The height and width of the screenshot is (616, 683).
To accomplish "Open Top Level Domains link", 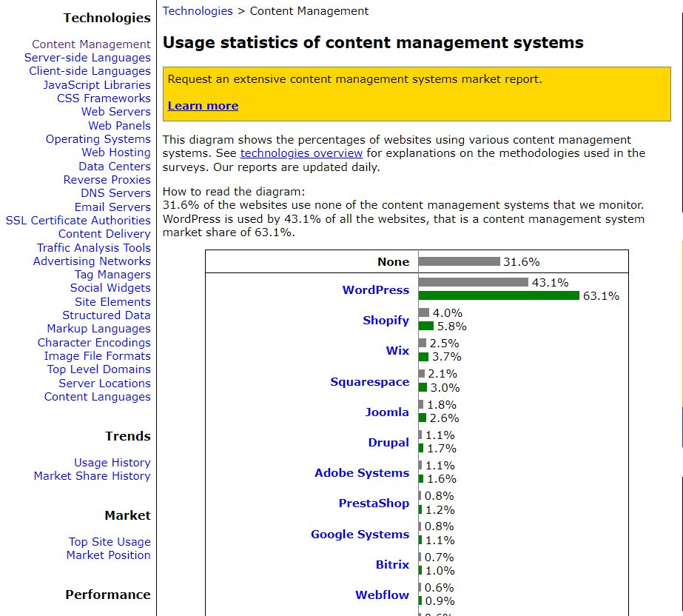I will pos(99,369).
